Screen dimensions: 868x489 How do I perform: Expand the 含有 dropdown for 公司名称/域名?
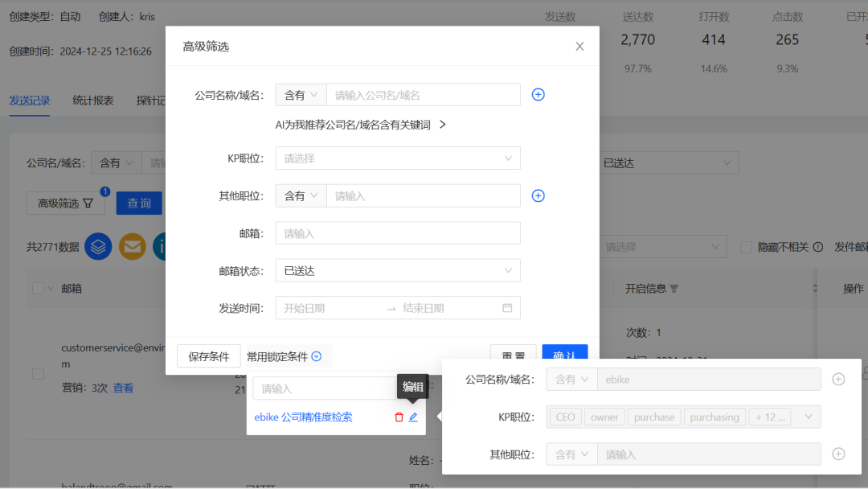point(301,94)
